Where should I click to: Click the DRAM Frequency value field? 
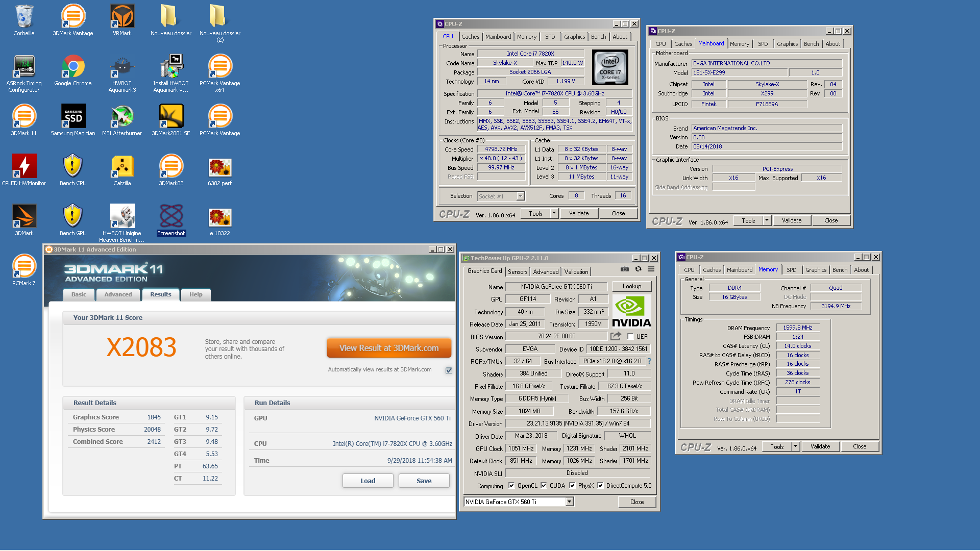pyautogui.click(x=798, y=328)
